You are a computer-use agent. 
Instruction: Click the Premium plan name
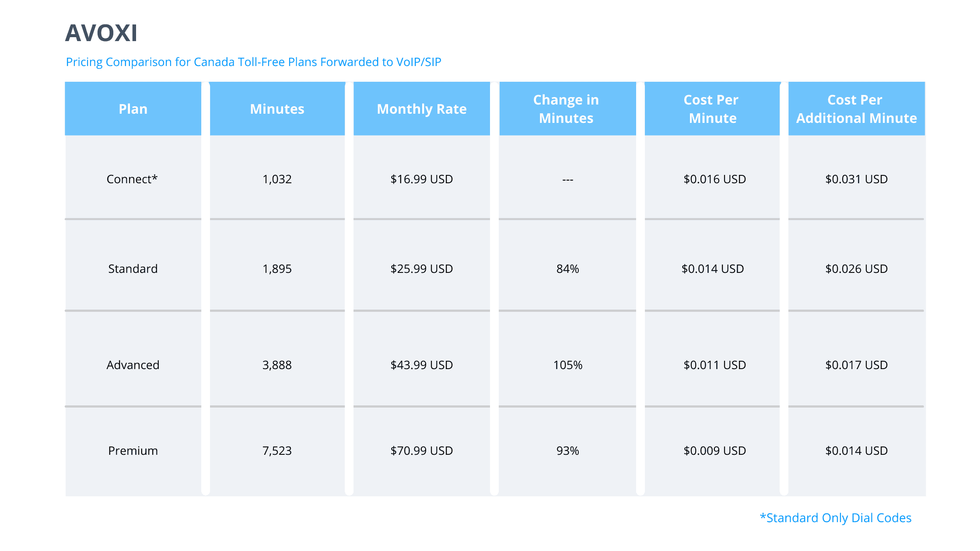coord(133,451)
